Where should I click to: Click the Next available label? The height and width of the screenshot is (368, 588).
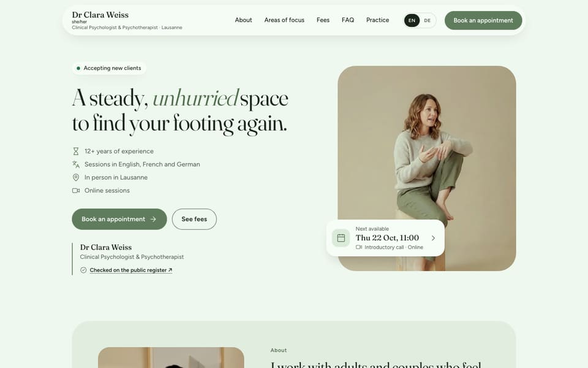pyautogui.click(x=372, y=229)
